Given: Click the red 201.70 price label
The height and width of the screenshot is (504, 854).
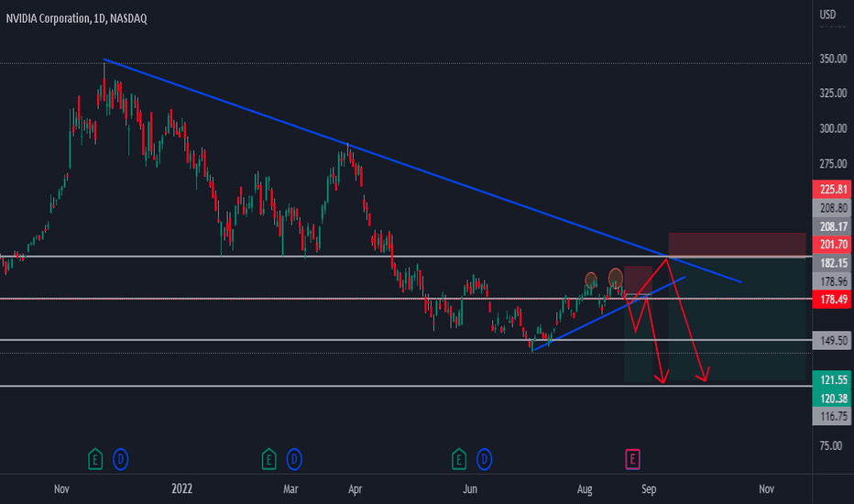Looking at the screenshot, I should tap(833, 244).
